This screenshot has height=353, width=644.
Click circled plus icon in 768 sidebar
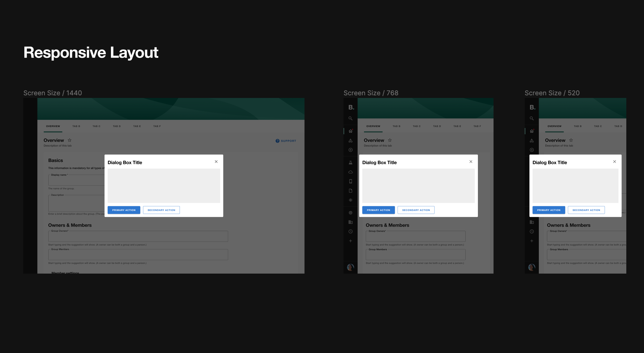[x=350, y=150]
